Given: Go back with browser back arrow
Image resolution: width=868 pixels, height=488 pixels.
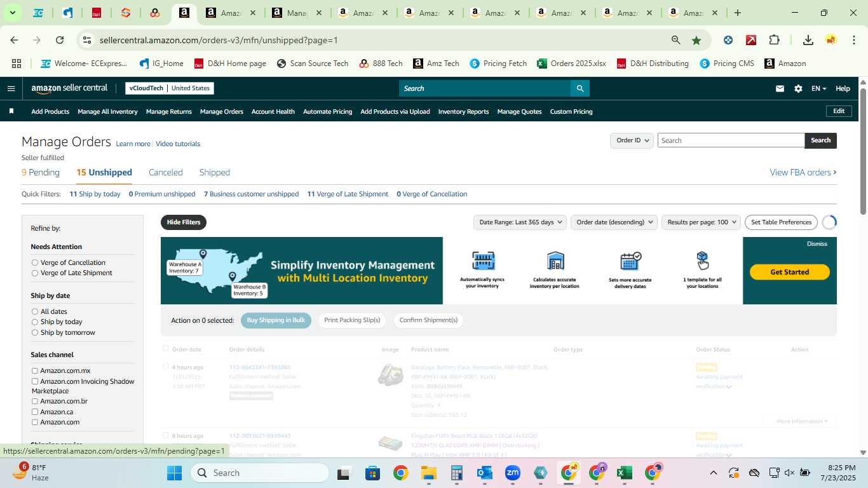Looking at the screenshot, I should pyautogui.click(x=14, y=40).
